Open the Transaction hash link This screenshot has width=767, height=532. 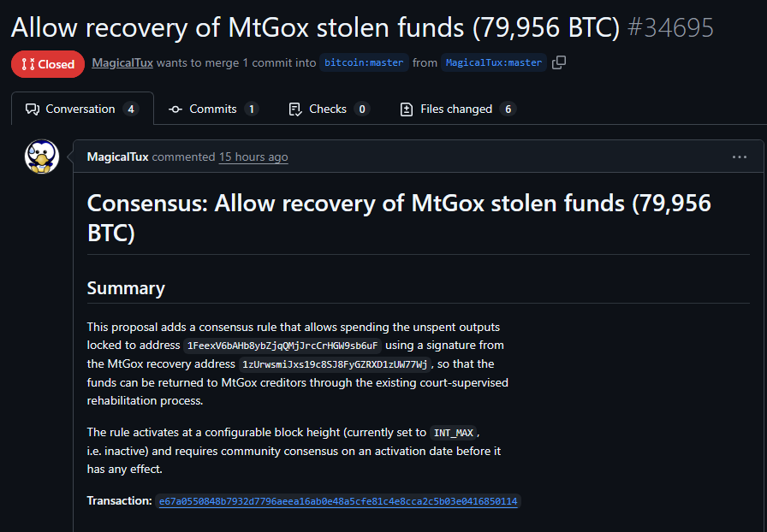[x=338, y=501]
